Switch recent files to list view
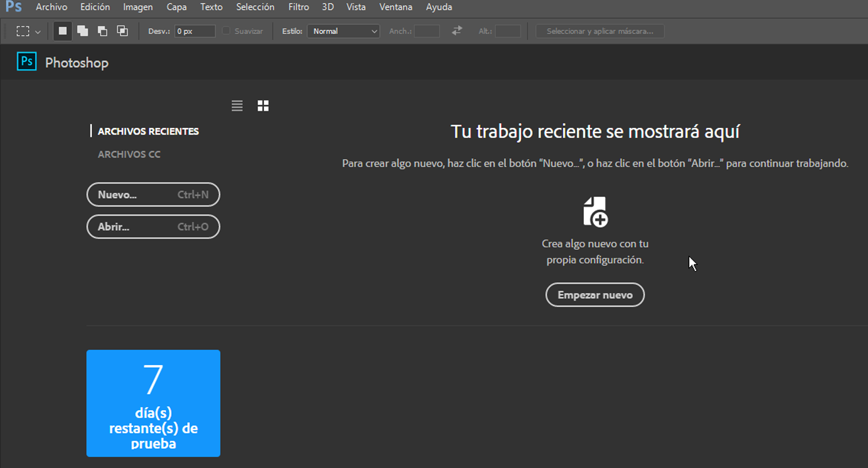This screenshot has height=468, width=868. coord(237,106)
